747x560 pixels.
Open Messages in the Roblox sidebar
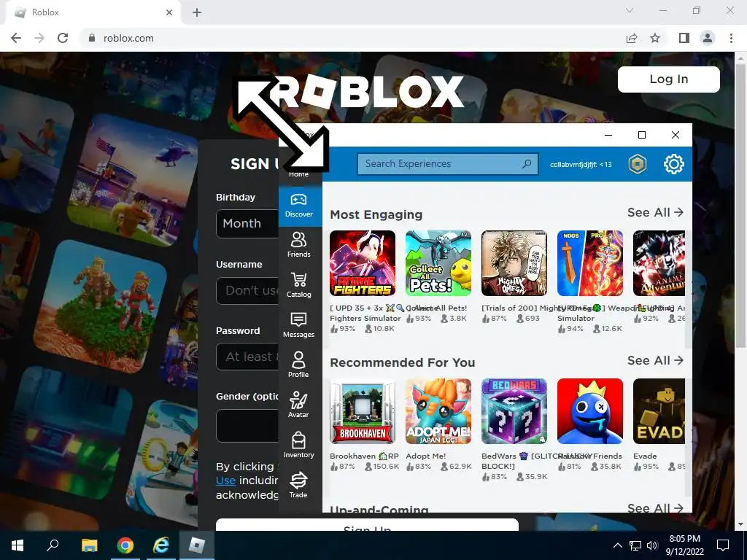(x=298, y=325)
